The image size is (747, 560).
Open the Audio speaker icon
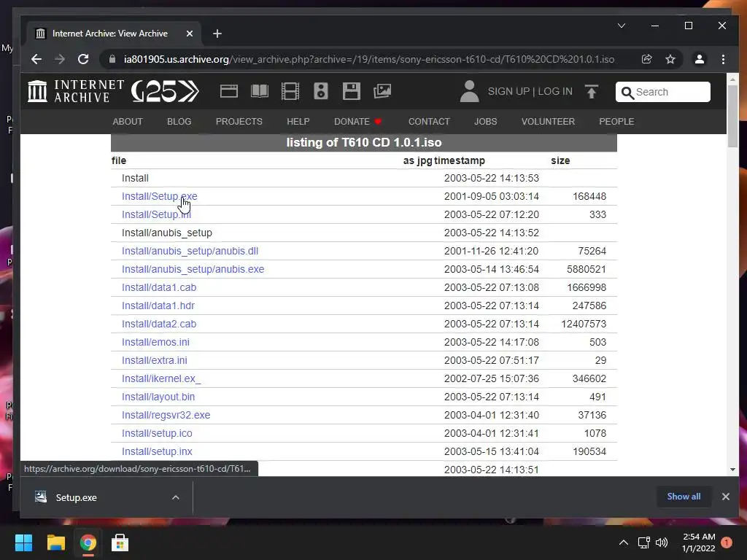[x=321, y=91]
